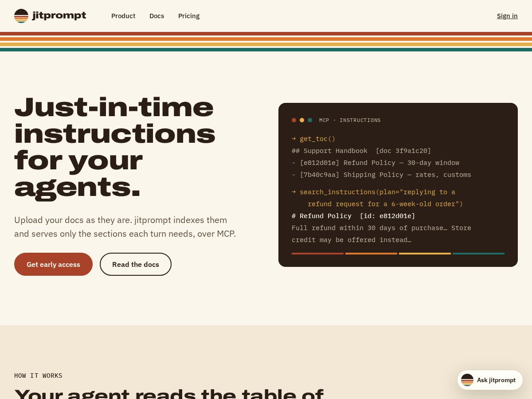Click the 'MCP · INSTRUCTIONS' terminal label

tap(350, 120)
